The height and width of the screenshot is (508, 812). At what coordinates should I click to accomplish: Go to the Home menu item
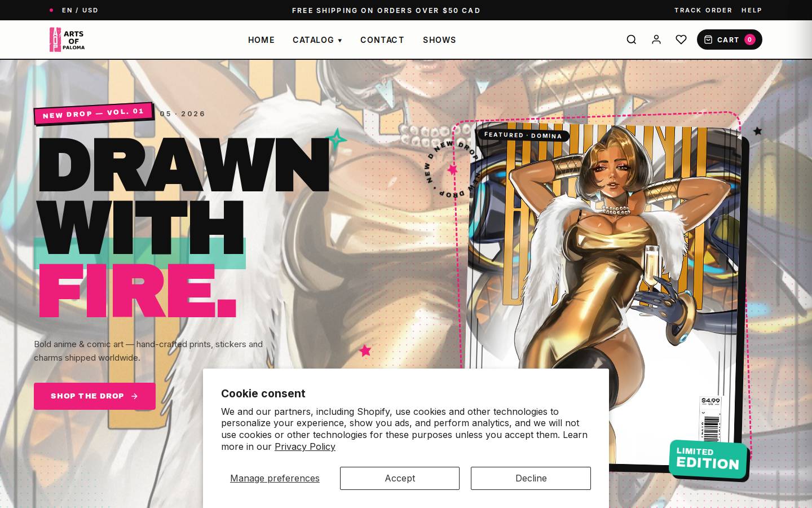tap(261, 40)
